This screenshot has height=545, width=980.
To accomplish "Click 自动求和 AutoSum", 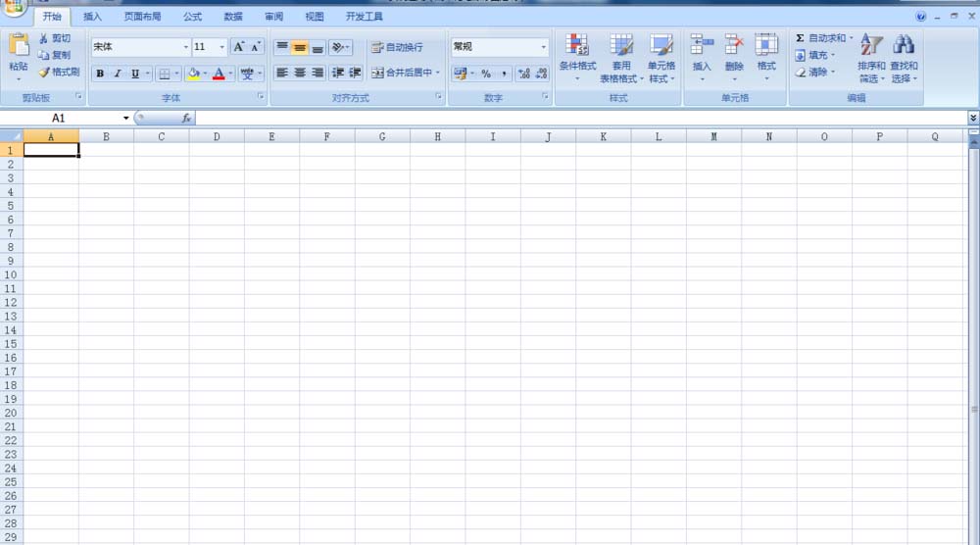I will click(820, 38).
